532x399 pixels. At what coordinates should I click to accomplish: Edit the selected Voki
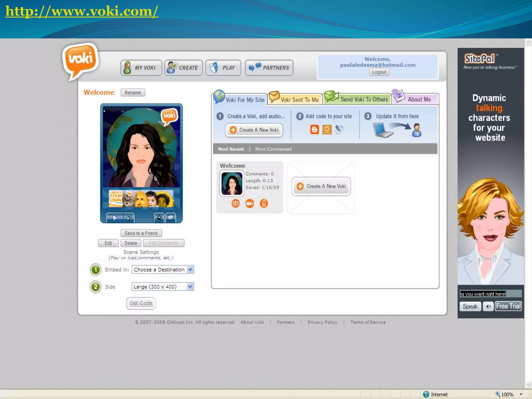point(108,243)
